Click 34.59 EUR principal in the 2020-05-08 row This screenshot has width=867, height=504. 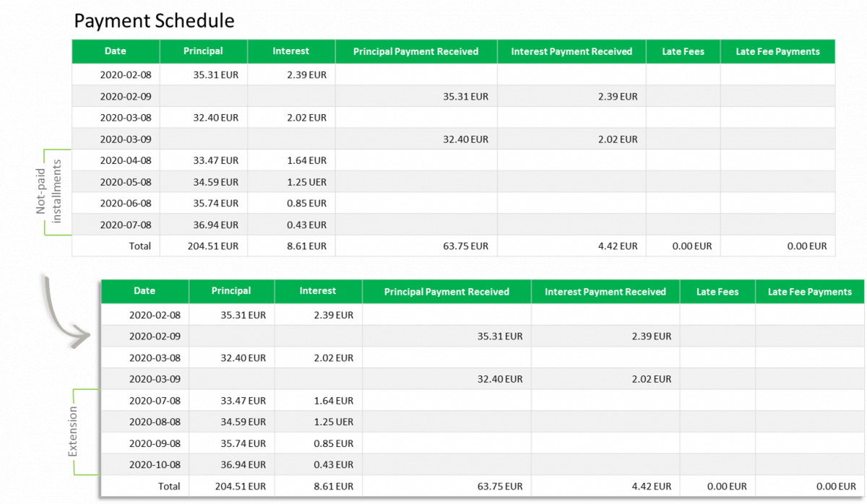[215, 182]
